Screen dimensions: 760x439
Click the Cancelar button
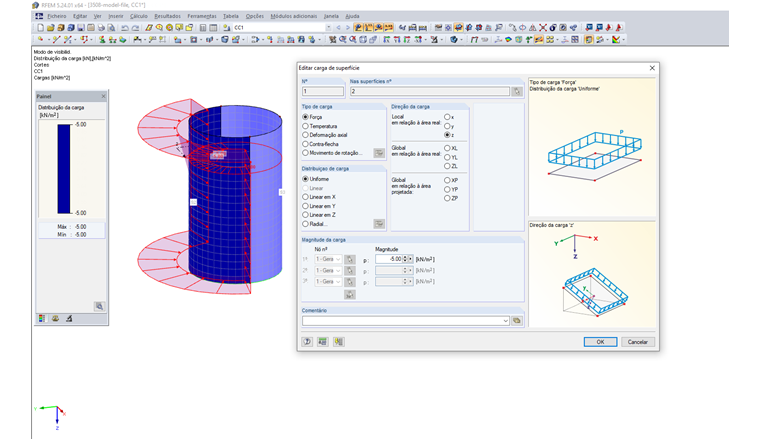tap(638, 342)
